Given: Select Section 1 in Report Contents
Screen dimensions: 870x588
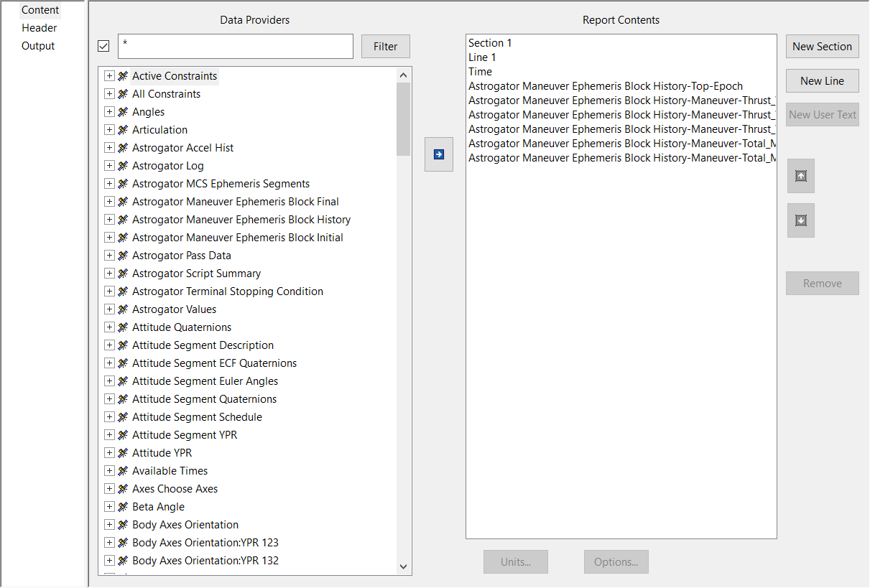Looking at the screenshot, I should (x=490, y=43).
